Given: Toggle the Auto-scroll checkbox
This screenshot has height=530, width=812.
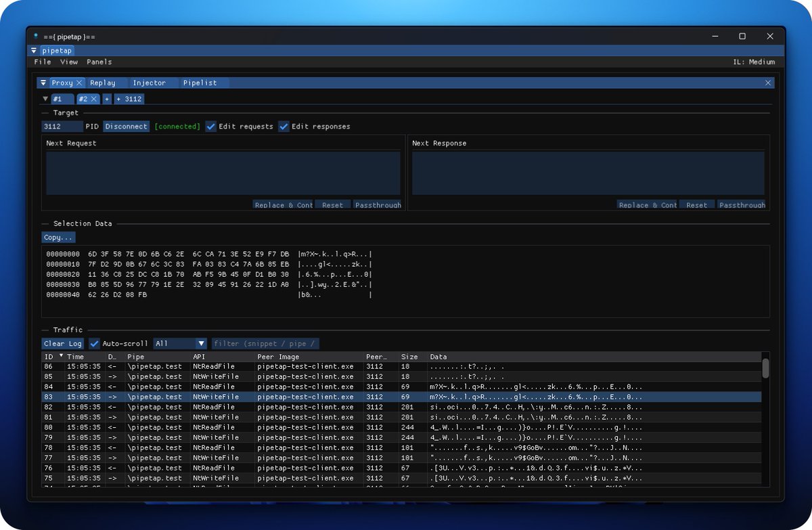Looking at the screenshot, I should point(95,343).
